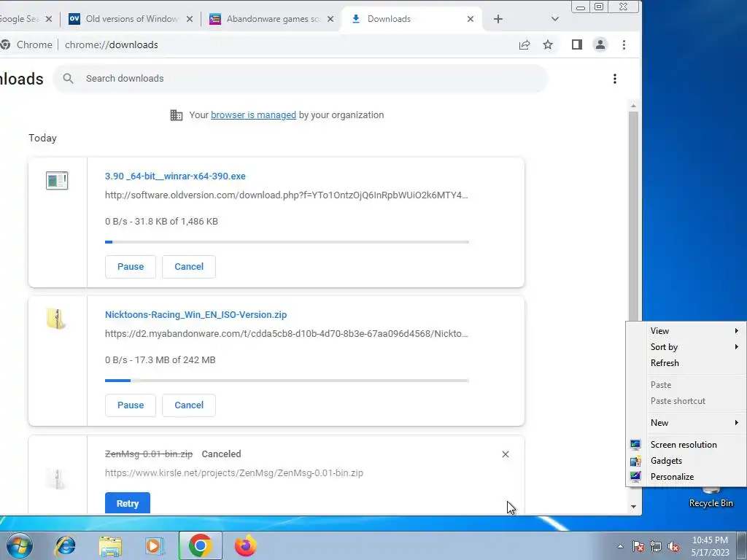Open Windows Explorer from the taskbar
The width and height of the screenshot is (747, 560).
(x=110, y=545)
